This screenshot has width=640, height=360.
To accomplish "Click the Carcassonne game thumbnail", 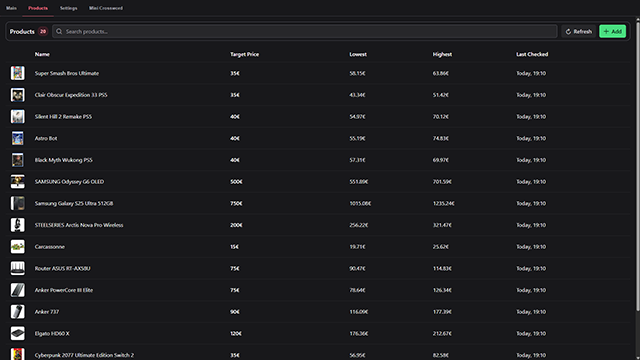I will (18, 246).
